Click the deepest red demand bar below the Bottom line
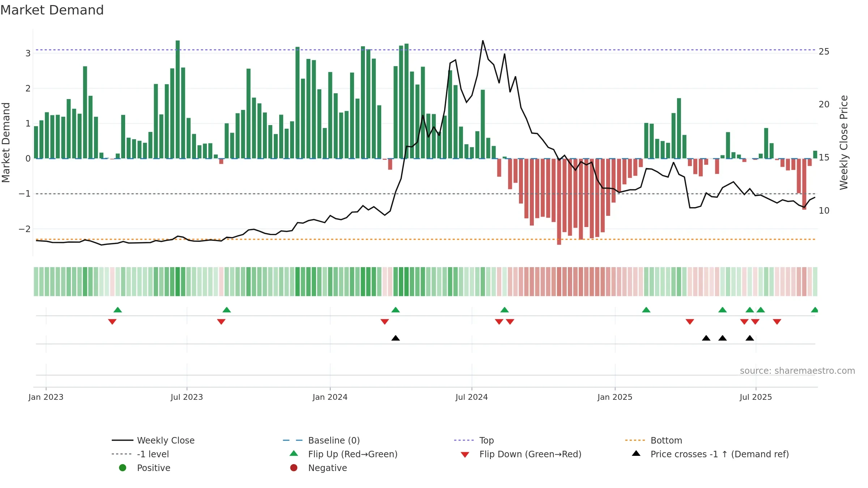The image size is (868, 488). click(559, 202)
